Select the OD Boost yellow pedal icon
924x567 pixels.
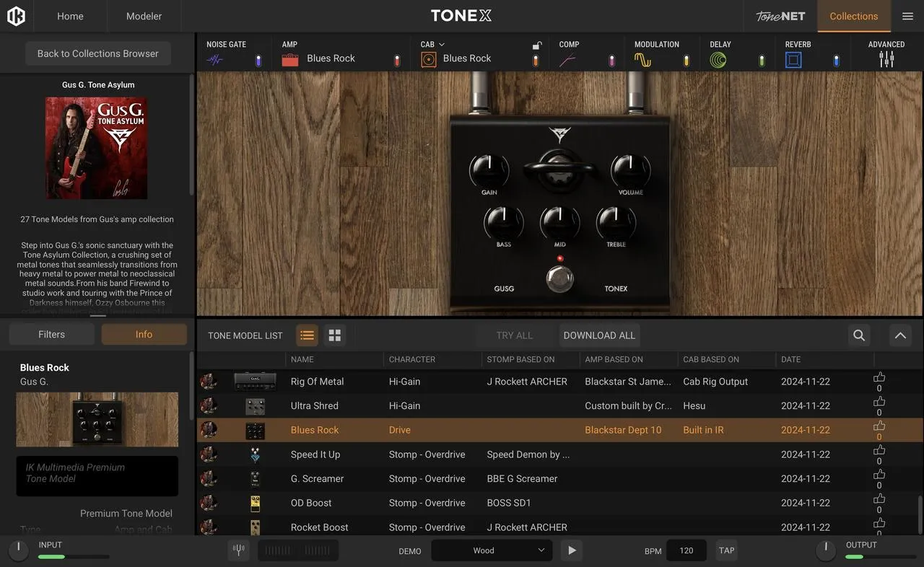coord(255,503)
